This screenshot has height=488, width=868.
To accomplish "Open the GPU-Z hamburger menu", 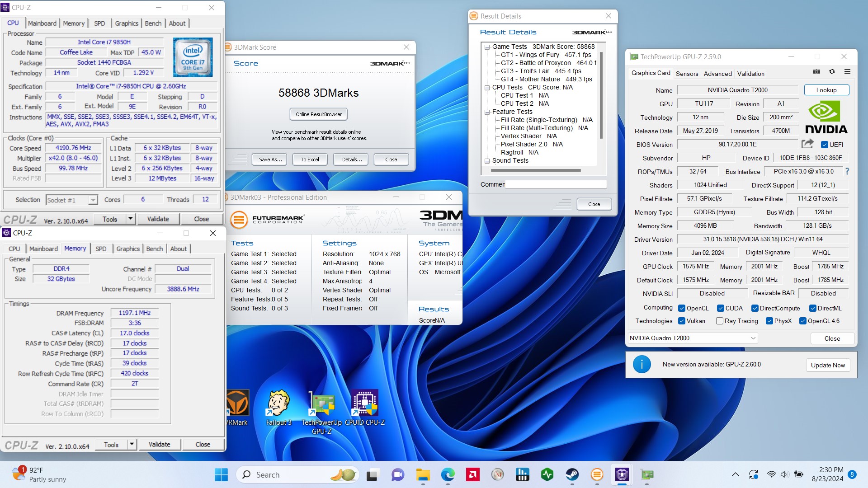I will click(847, 71).
